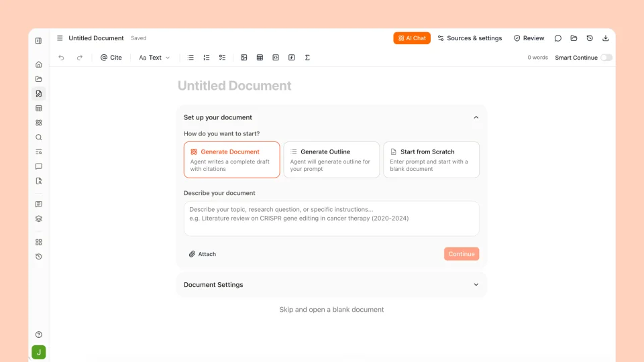
Task: Collapse the Set up your document section
Action: 476,117
